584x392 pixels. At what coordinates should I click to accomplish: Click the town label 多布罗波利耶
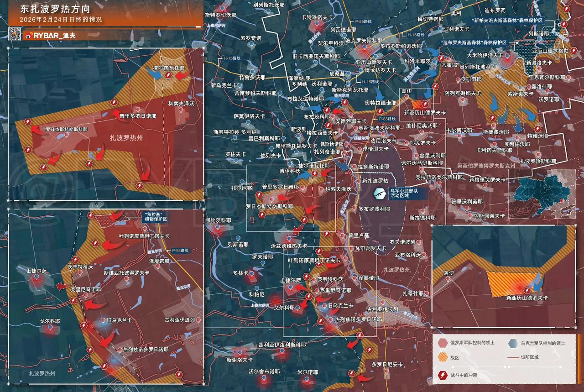tap(374, 209)
